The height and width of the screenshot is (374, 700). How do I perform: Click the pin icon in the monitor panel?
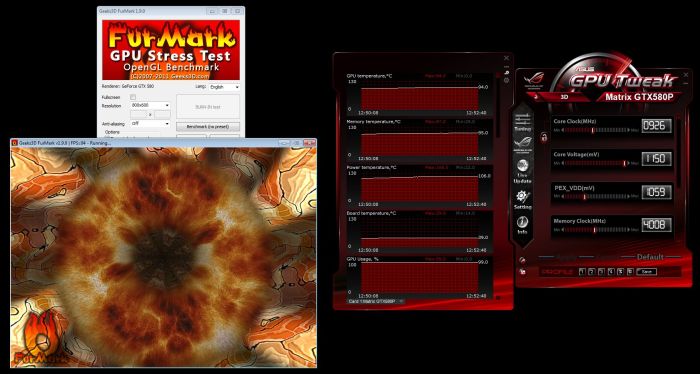pos(506,73)
